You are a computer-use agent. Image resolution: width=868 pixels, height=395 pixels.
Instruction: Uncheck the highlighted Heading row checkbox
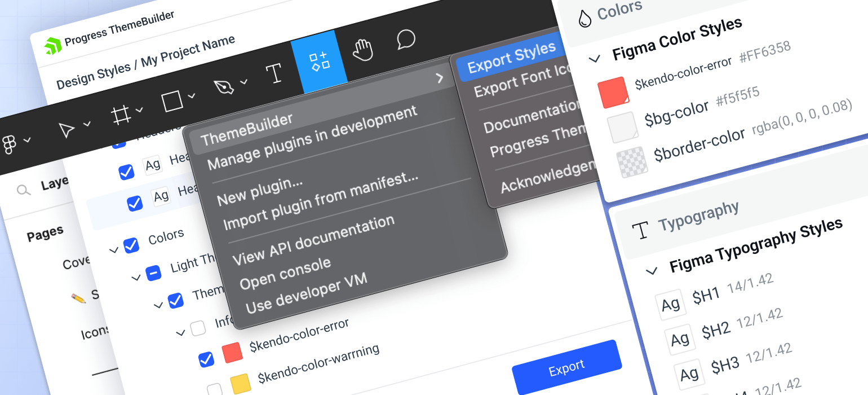(x=135, y=203)
